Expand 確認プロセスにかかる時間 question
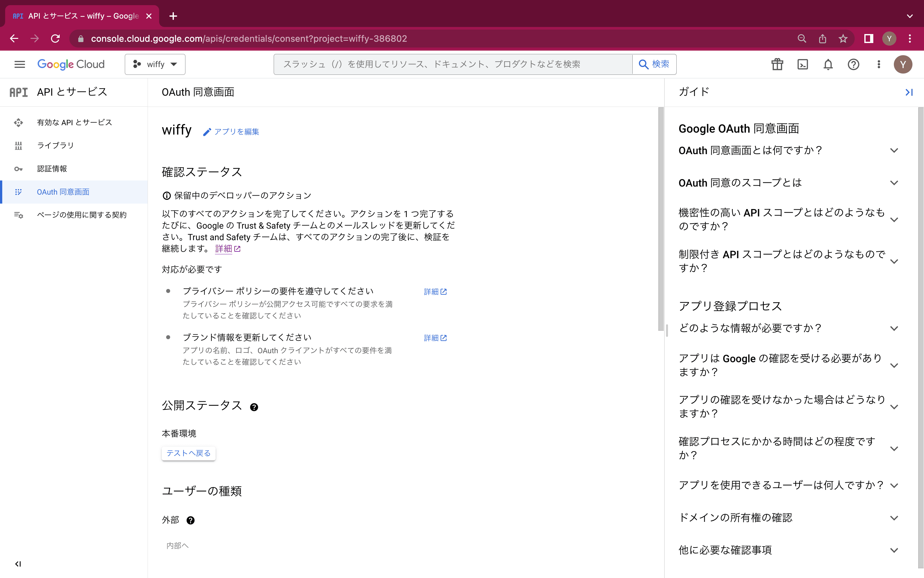Viewport: 924px width, 578px height. (789, 448)
